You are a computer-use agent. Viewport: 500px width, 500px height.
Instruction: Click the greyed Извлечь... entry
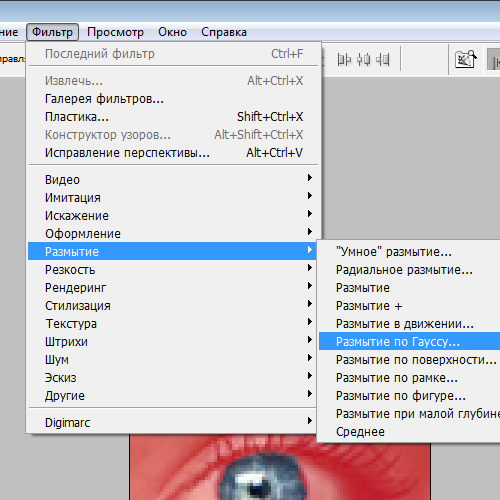click(174, 81)
